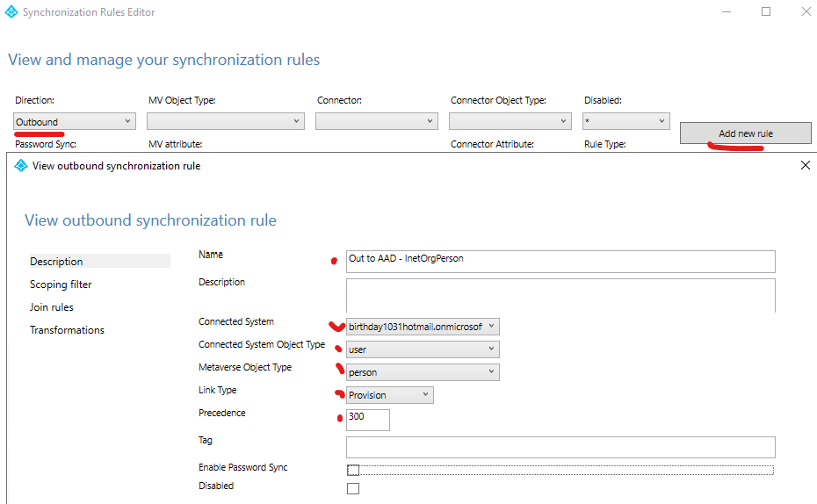Toggle the Disabled checkbox
Viewport: 817px width, 504px height.
353,488
